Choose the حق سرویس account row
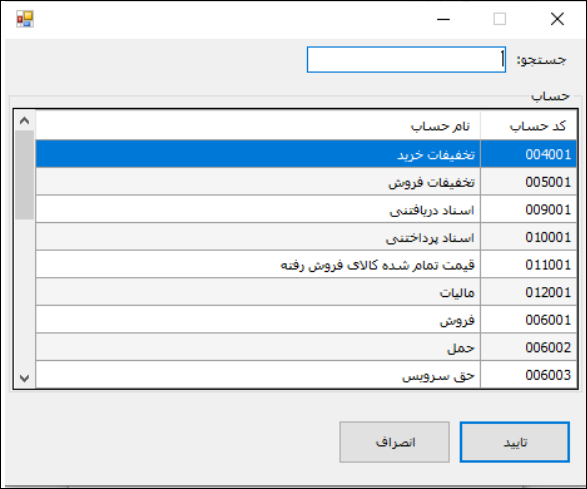Screen dimensions: 587x489 (306, 375)
